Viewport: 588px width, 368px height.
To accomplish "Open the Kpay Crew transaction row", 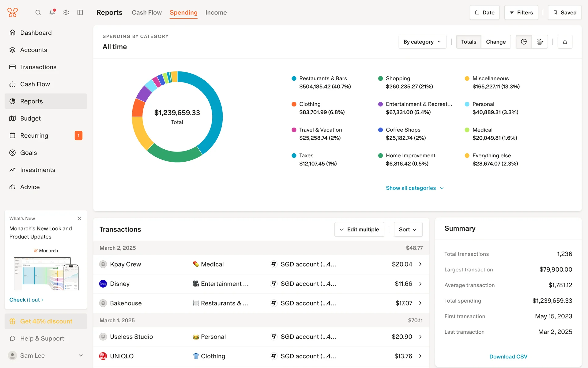I will pyautogui.click(x=261, y=264).
